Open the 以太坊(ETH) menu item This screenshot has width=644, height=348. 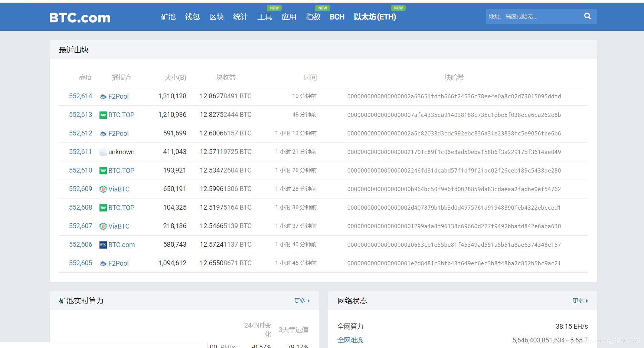coord(375,17)
